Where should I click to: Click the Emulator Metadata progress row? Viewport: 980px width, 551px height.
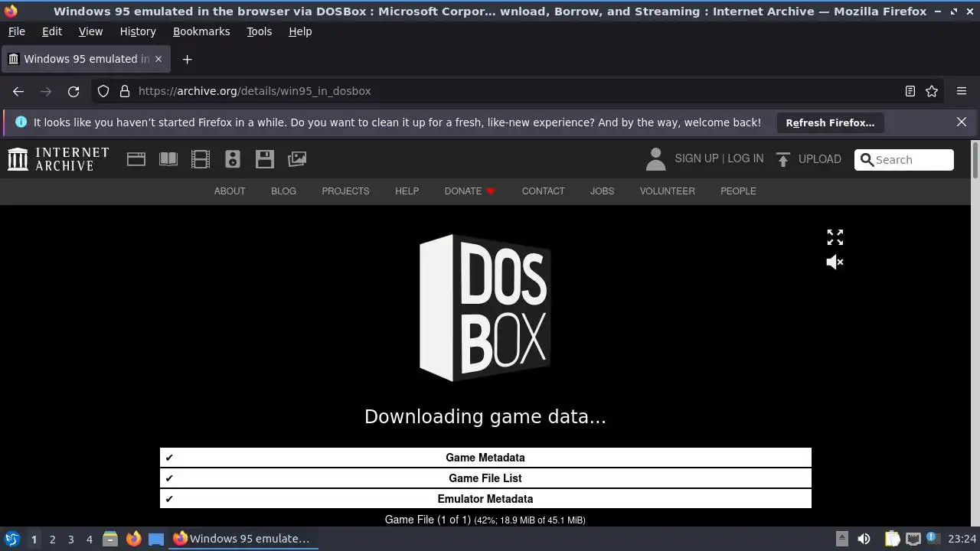click(485, 499)
